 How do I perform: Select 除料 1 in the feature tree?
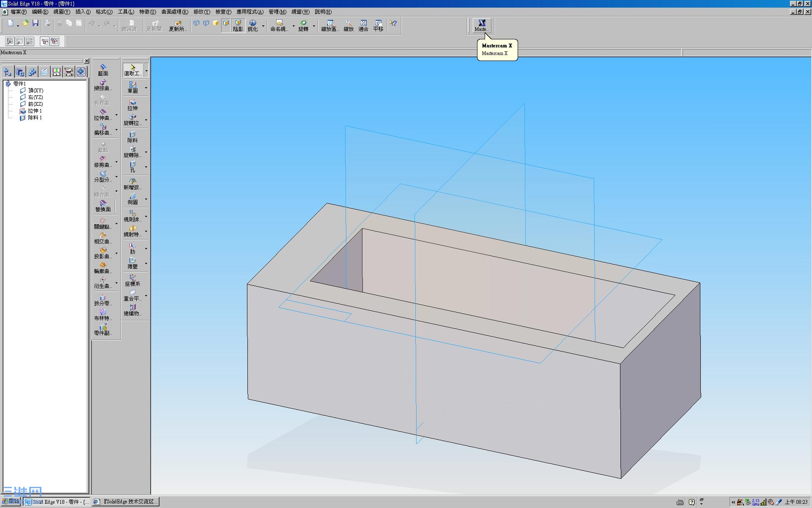coord(35,118)
